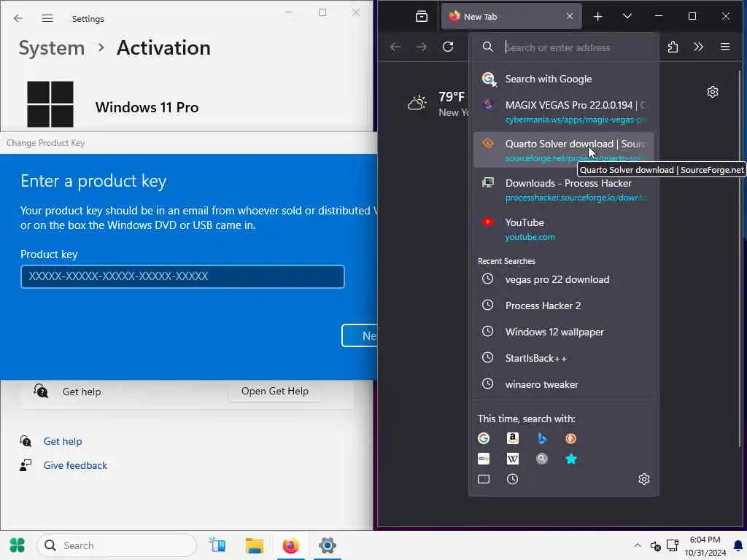Select the history clock search shortcut
This screenshot has height=560, width=747.
coord(513,479)
